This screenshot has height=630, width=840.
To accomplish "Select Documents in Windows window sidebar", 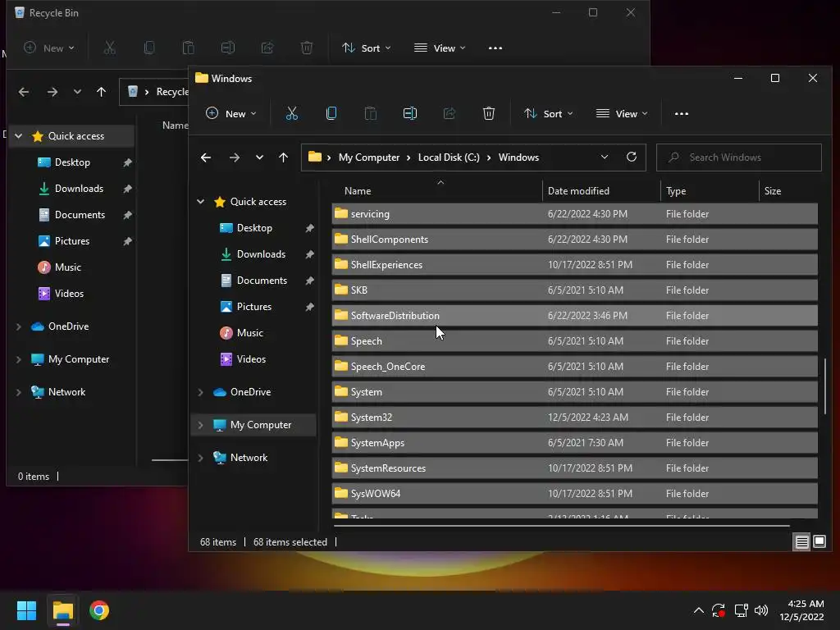I will click(262, 281).
